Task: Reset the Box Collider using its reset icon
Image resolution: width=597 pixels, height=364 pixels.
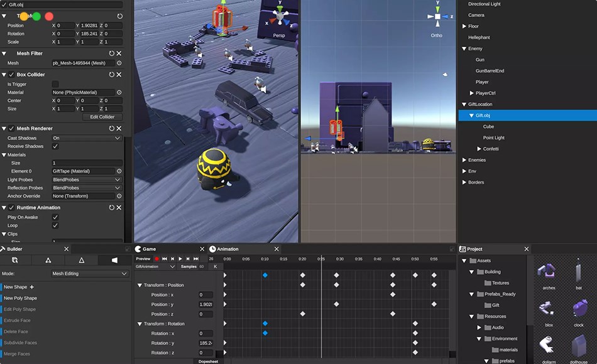Action: (x=111, y=74)
